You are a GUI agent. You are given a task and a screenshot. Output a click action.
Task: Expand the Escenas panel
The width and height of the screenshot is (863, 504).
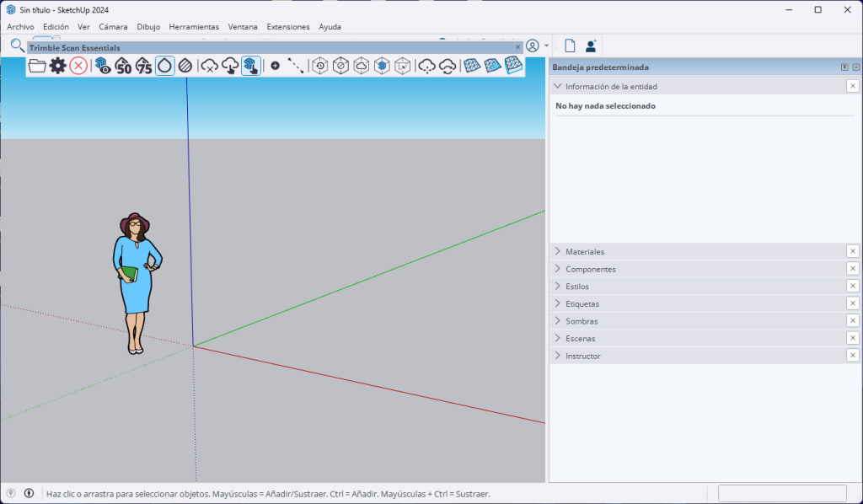pos(558,338)
